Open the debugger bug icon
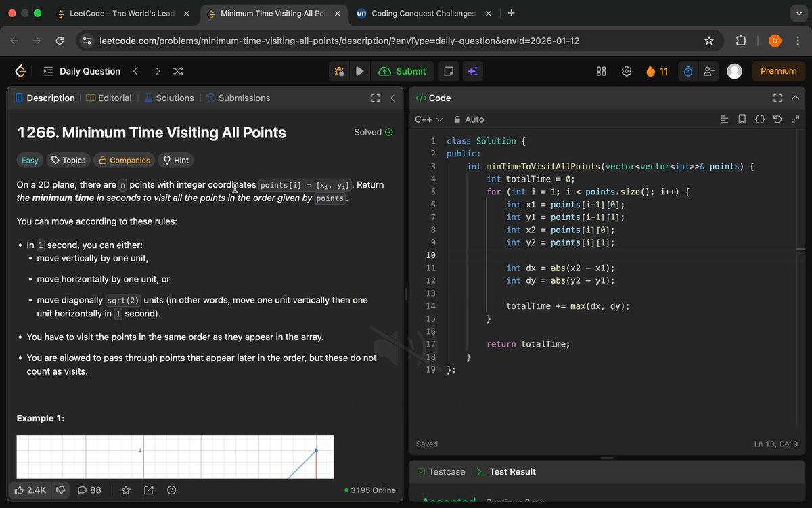This screenshot has height=508, width=812. (339, 71)
